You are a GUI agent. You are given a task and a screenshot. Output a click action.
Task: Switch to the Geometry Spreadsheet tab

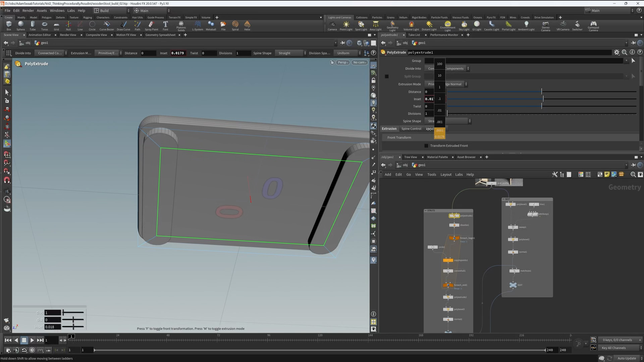(x=160, y=35)
